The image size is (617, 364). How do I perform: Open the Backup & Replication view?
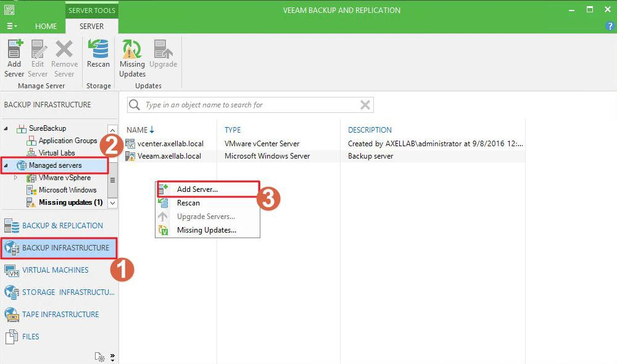(62, 226)
